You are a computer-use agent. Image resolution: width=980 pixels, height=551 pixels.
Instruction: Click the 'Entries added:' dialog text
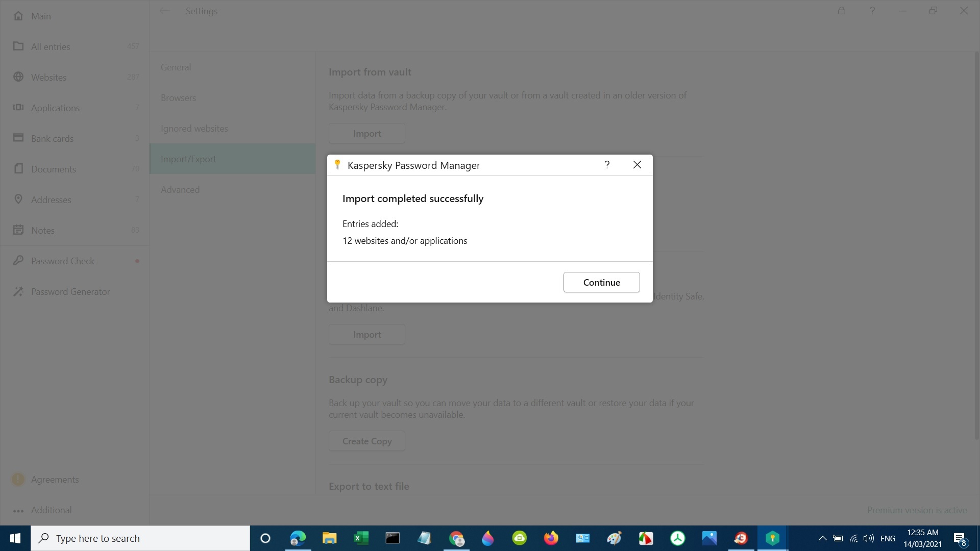(x=370, y=223)
